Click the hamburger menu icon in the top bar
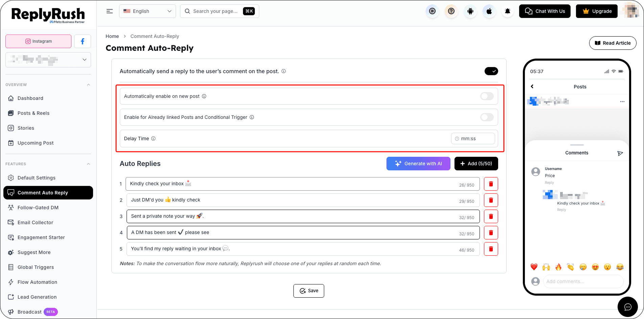The image size is (644, 319). tap(110, 11)
